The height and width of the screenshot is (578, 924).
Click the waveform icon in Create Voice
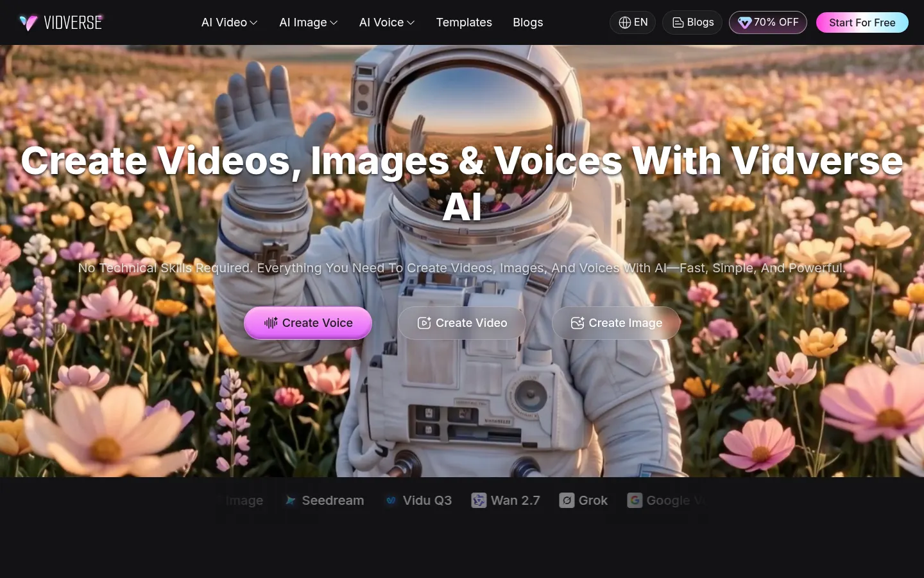[271, 322]
